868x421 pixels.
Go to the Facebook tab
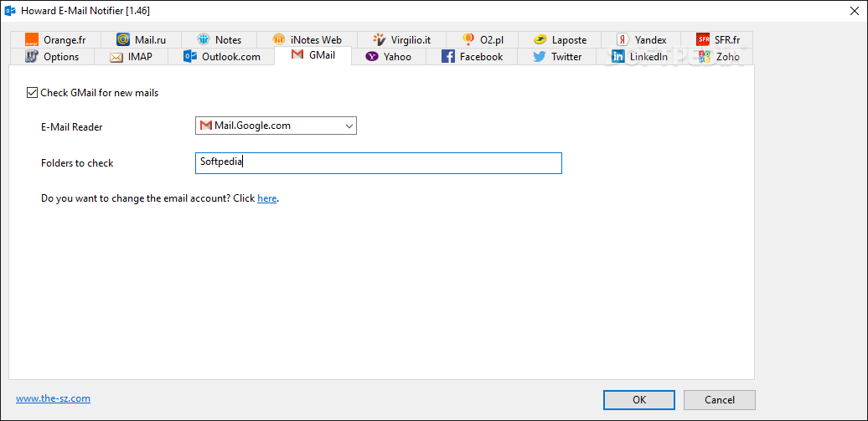pyautogui.click(x=472, y=56)
